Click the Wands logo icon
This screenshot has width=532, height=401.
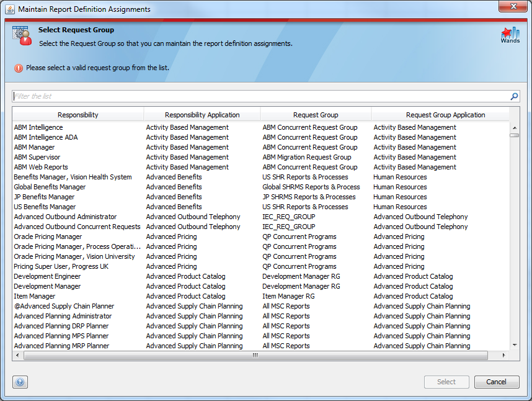click(x=510, y=35)
